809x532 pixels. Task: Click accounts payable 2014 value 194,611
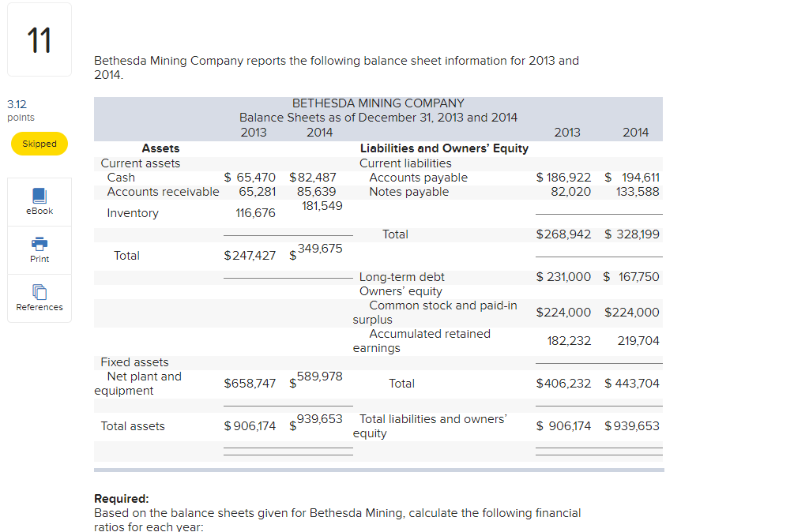click(640, 178)
